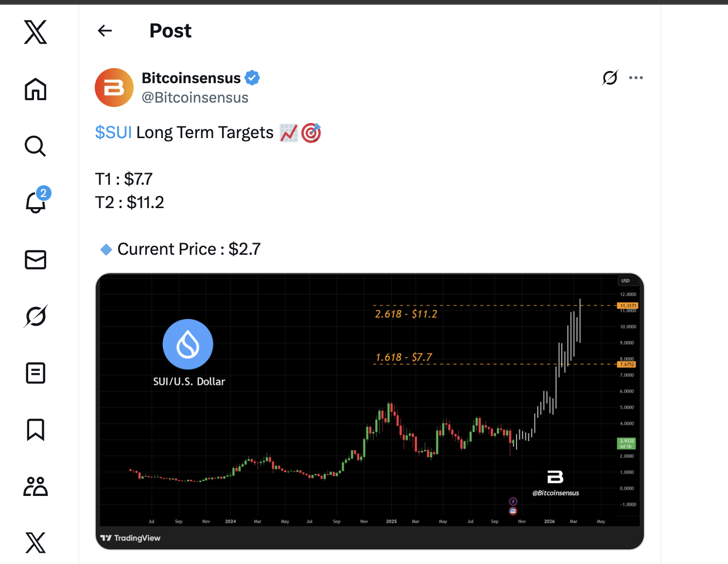Image resolution: width=728 pixels, height=564 pixels.
Task: Go to the Home feed
Action: tap(35, 89)
